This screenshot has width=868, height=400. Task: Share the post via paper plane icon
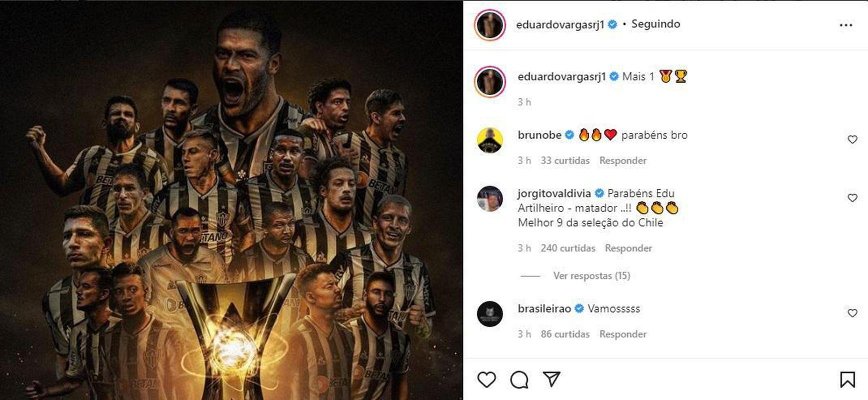tap(551, 379)
